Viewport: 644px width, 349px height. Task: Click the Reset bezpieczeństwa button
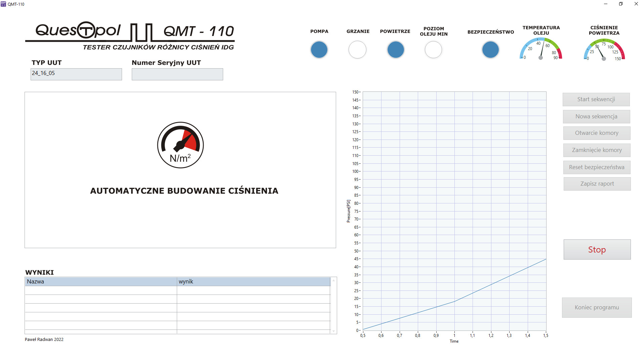[x=597, y=167]
